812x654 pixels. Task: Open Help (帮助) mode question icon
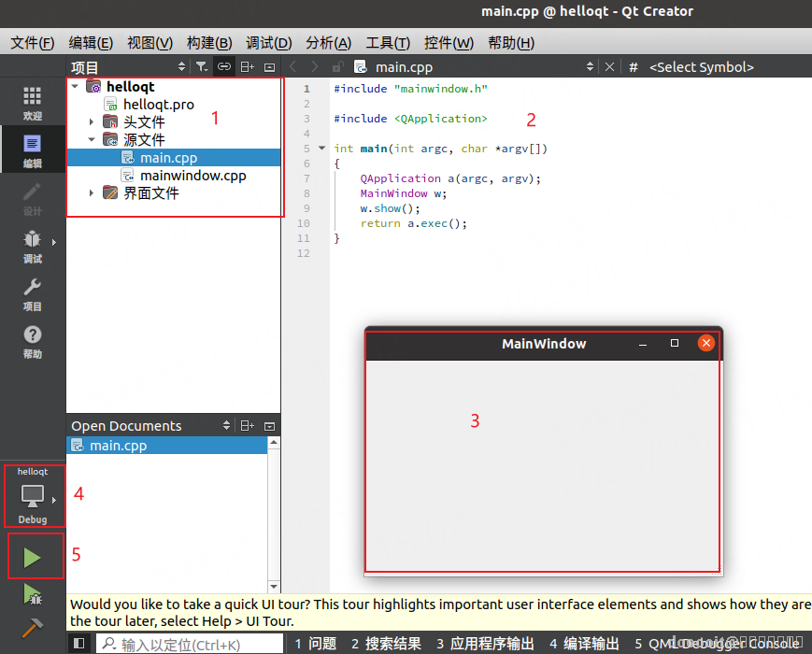point(32,342)
